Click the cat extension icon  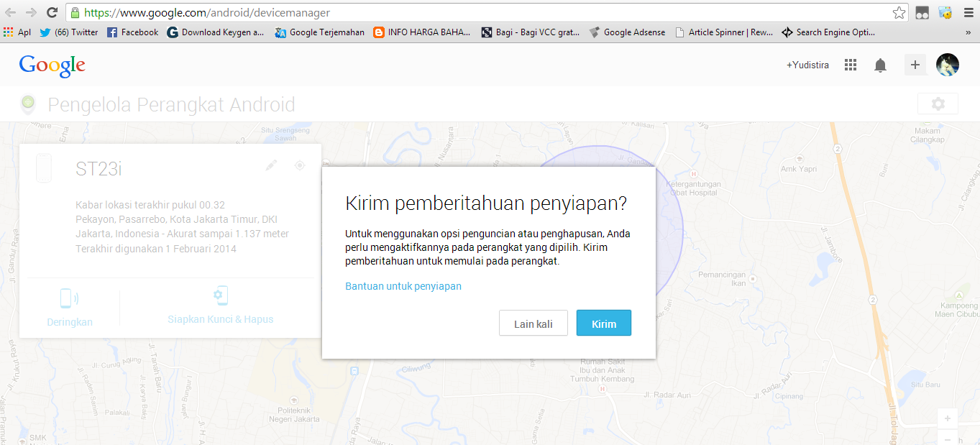pyautogui.click(x=945, y=12)
